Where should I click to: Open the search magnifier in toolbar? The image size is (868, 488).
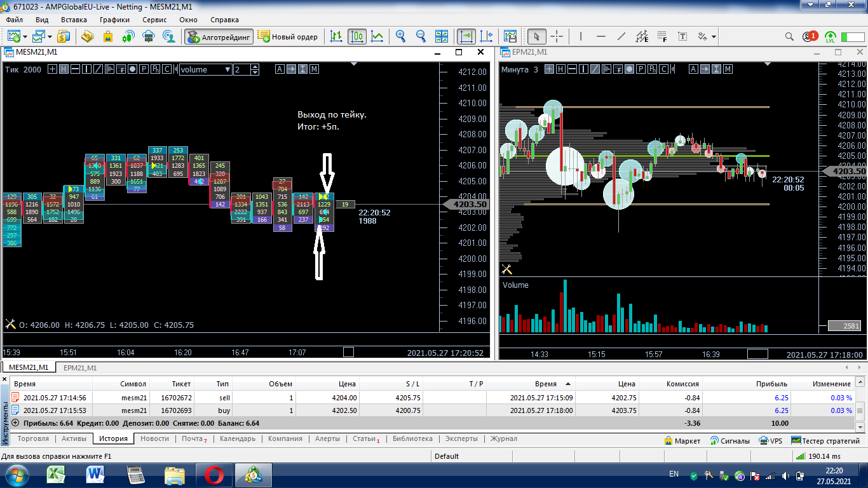[789, 37]
